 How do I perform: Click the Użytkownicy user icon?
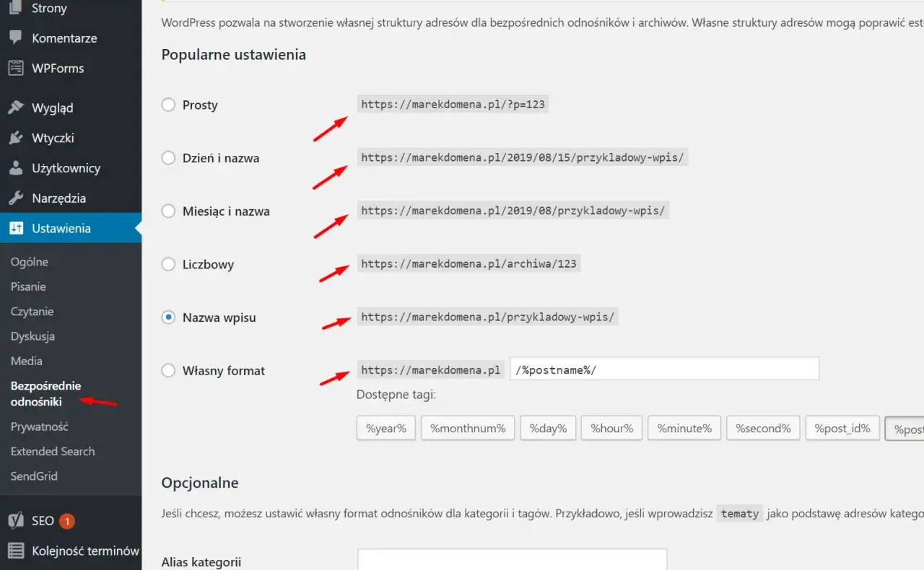(15, 168)
